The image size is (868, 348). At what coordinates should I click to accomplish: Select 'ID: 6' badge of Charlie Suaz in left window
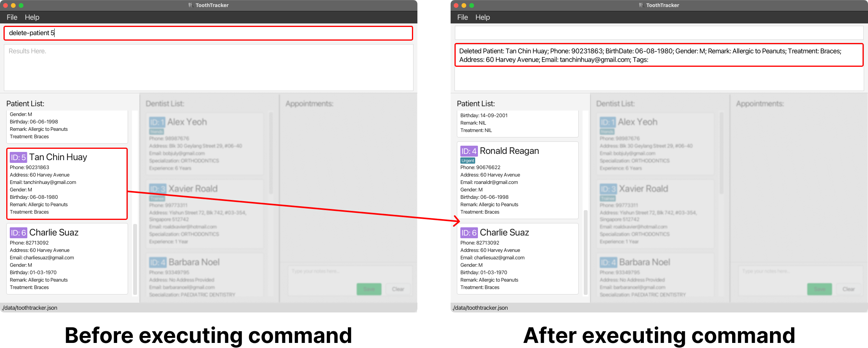point(18,233)
